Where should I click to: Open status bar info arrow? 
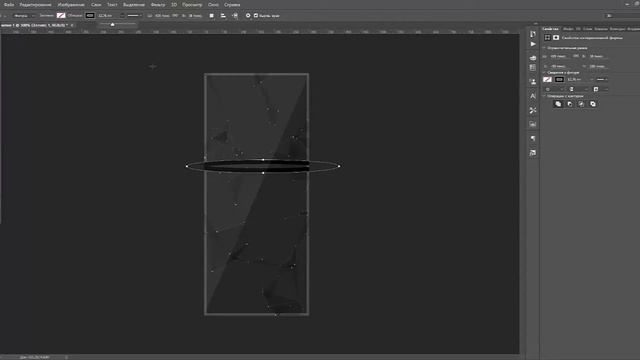(x=67, y=357)
